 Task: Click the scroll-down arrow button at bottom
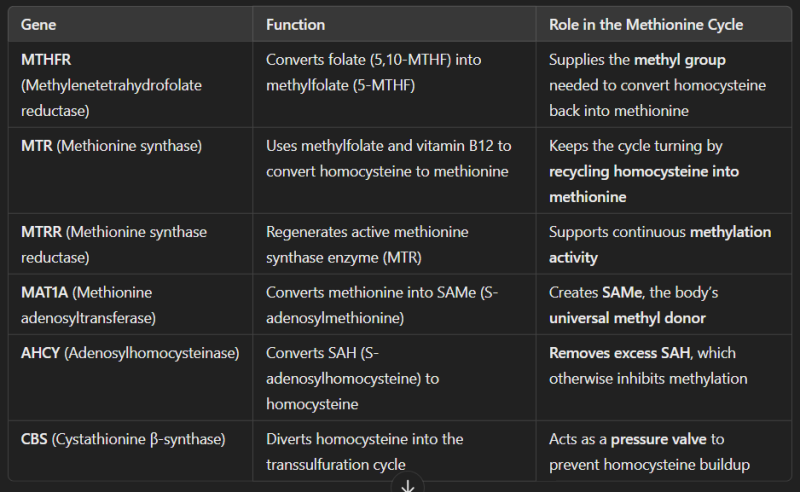click(408, 485)
